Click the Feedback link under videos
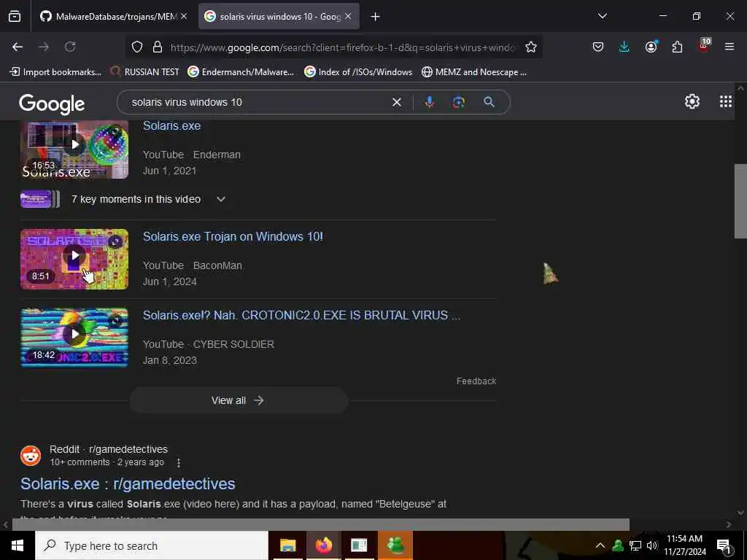The image size is (747, 560). (476, 381)
